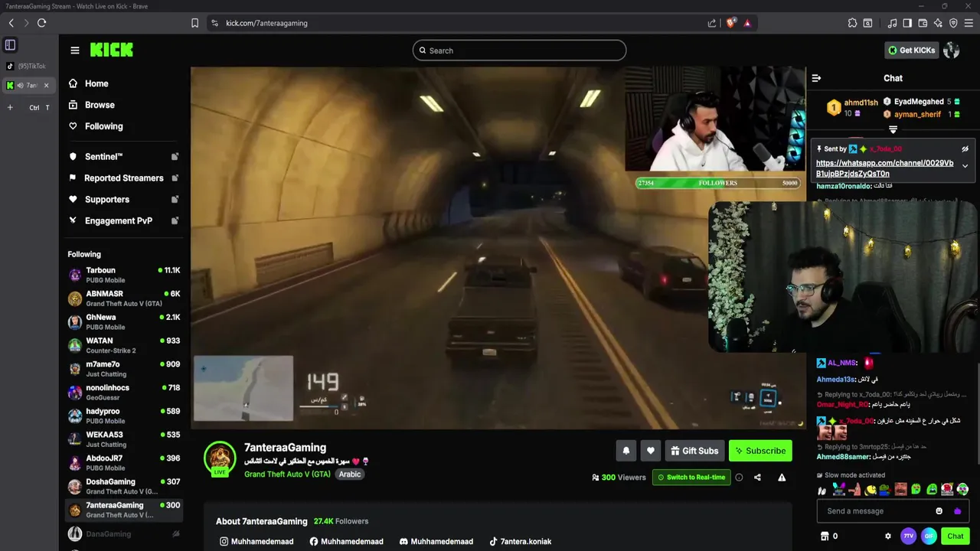The width and height of the screenshot is (980, 551).
Task: Toggle the browser side panel icon
Action: tap(907, 23)
